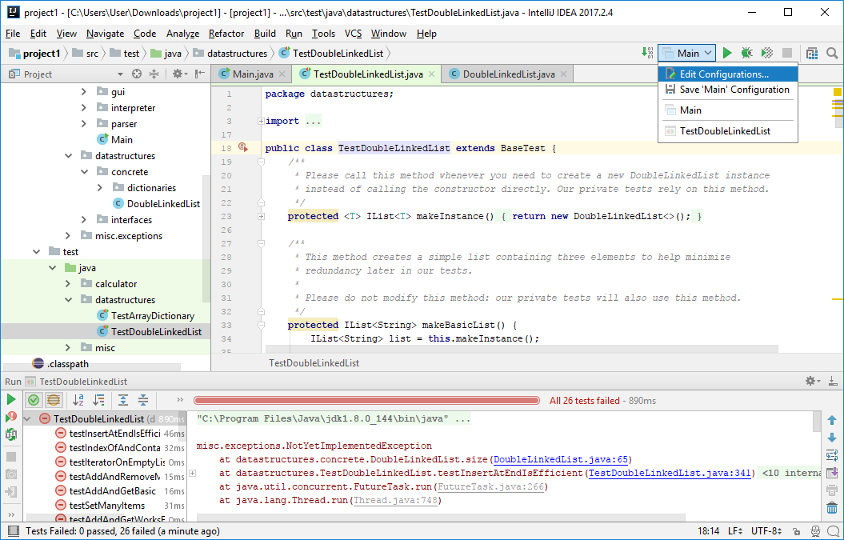The width and height of the screenshot is (844, 540).
Task: Click the Make Project build icon
Action: [647, 53]
